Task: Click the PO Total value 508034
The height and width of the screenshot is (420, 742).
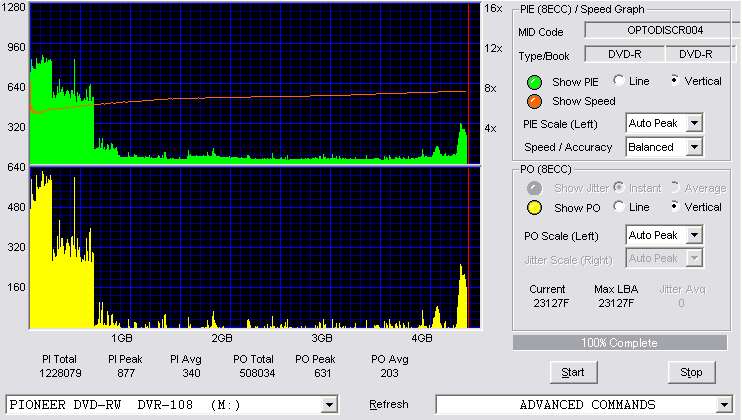Action: click(x=257, y=373)
